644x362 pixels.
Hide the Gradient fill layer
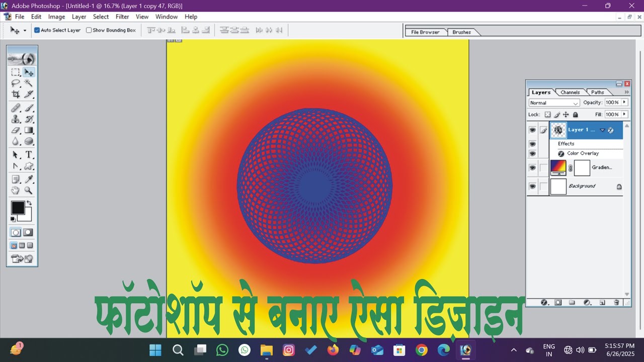(532, 168)
